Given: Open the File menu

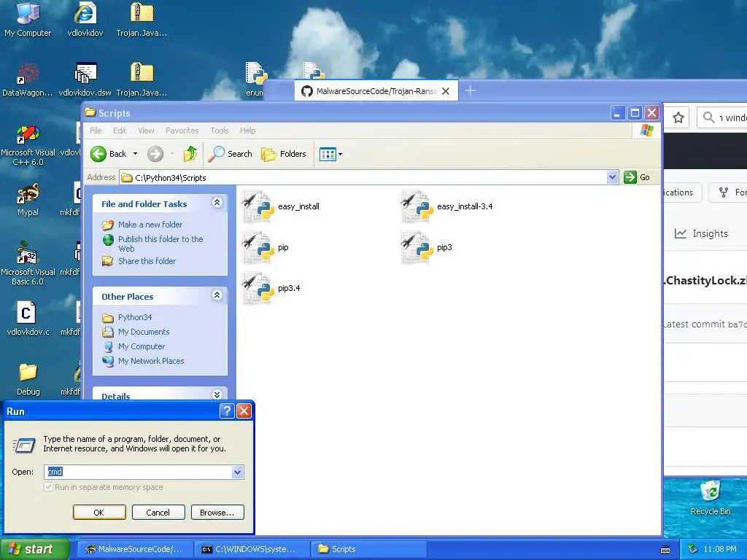Looking at the screenshot, I should click(x=96, y=131).
